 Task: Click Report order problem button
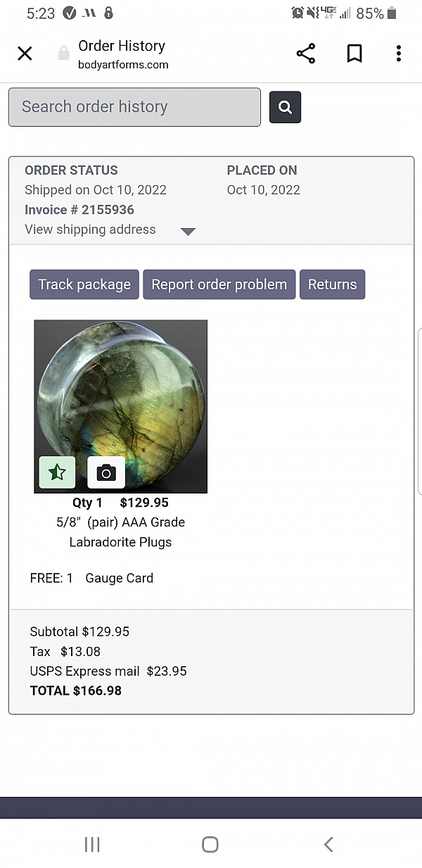[219, 284]
